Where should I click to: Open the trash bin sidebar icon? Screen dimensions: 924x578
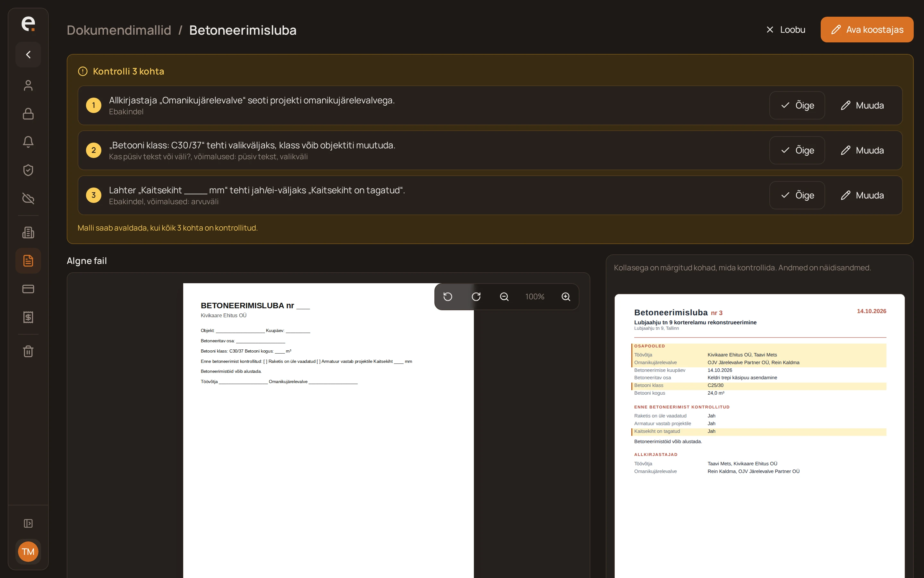[x=28, y=351]
